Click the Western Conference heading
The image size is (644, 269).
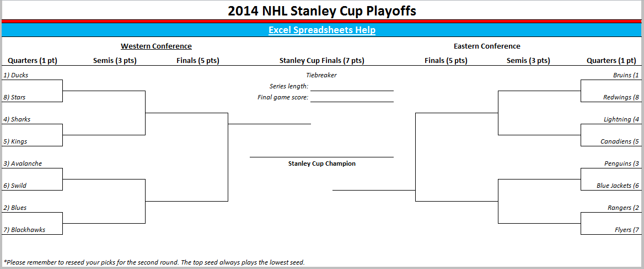coord(156,46)
